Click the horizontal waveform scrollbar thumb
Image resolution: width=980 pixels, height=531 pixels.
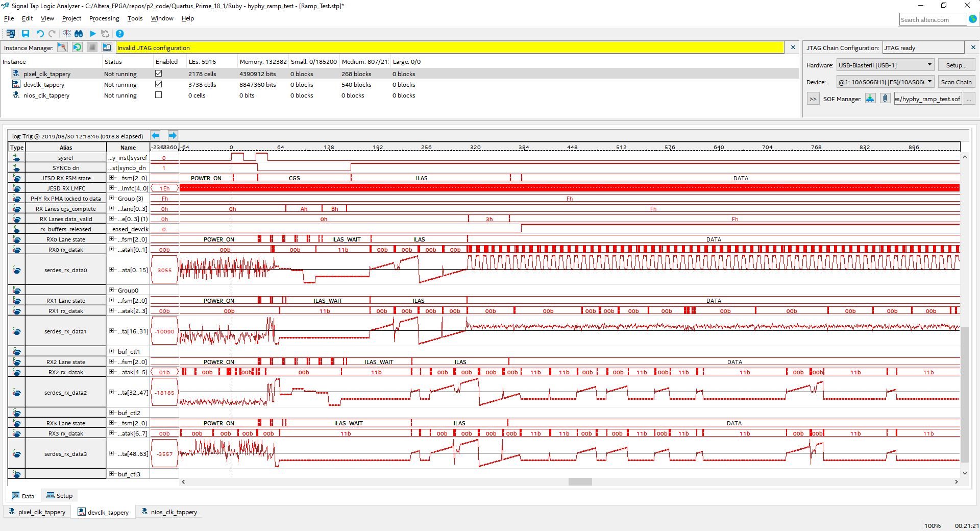click(580, 481)
